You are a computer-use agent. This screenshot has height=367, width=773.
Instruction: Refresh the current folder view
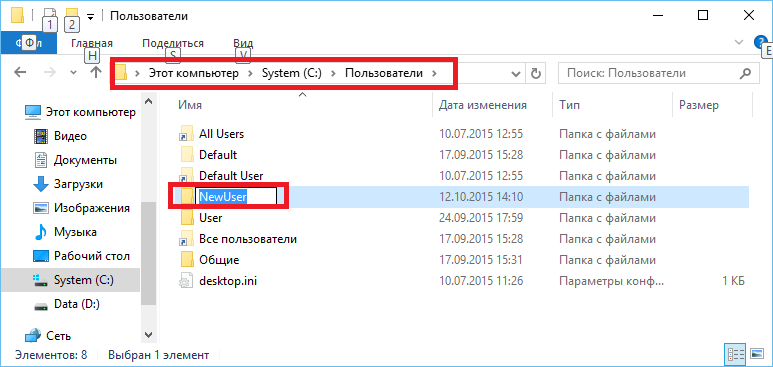535,74
